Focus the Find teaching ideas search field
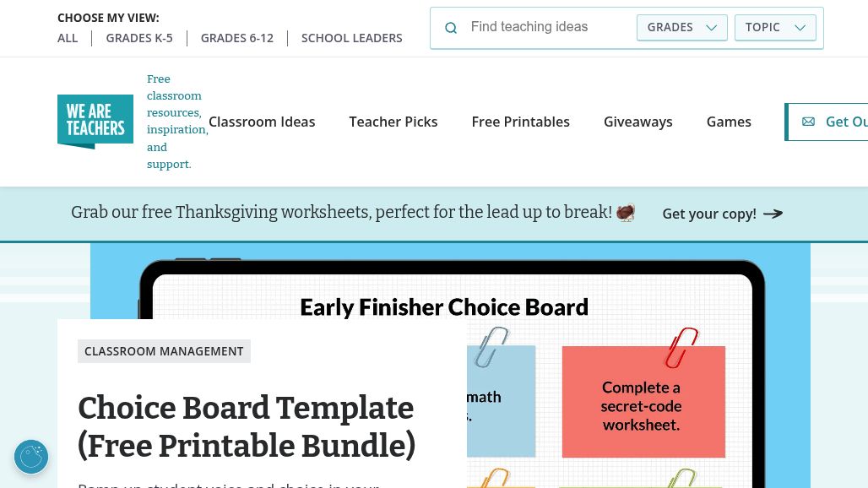The image size is (868, 488). [549, 27]
